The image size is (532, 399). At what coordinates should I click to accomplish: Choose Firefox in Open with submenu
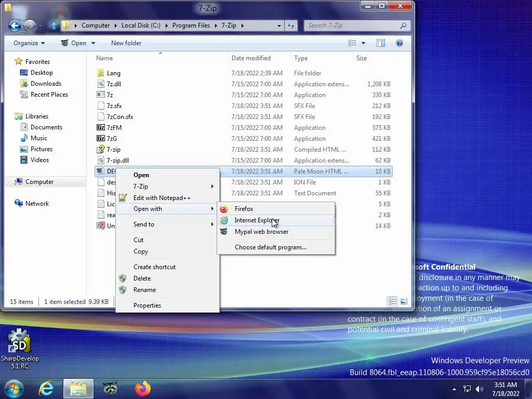[275, 209]
